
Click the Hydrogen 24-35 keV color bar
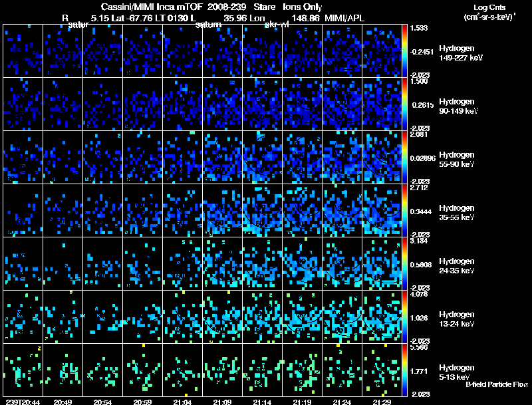[x=404, y=263]
